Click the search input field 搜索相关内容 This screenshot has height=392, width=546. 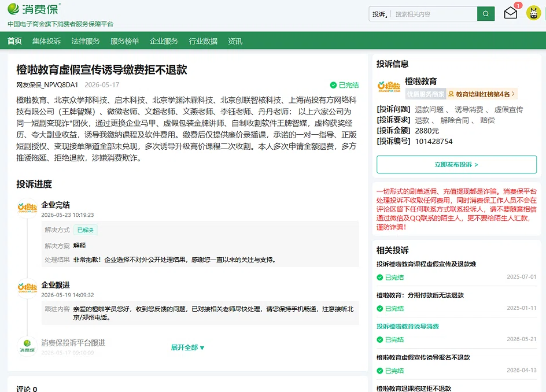point(433,14)
